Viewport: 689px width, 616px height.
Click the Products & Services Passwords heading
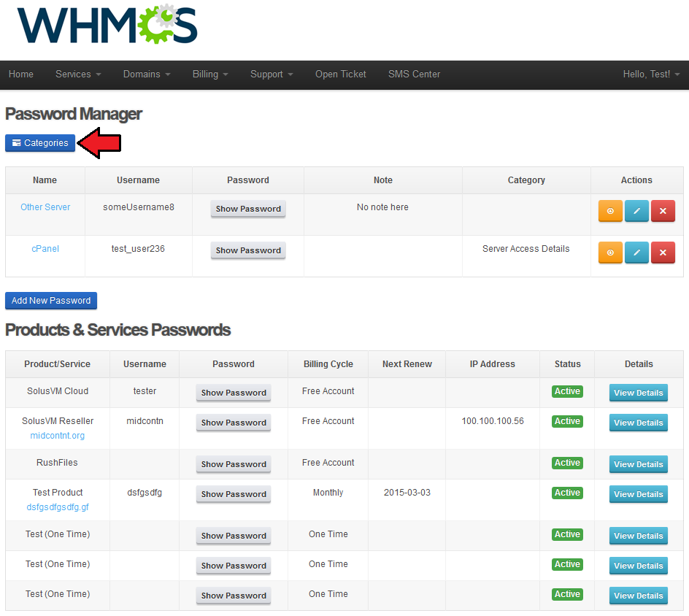pos(118,330)
